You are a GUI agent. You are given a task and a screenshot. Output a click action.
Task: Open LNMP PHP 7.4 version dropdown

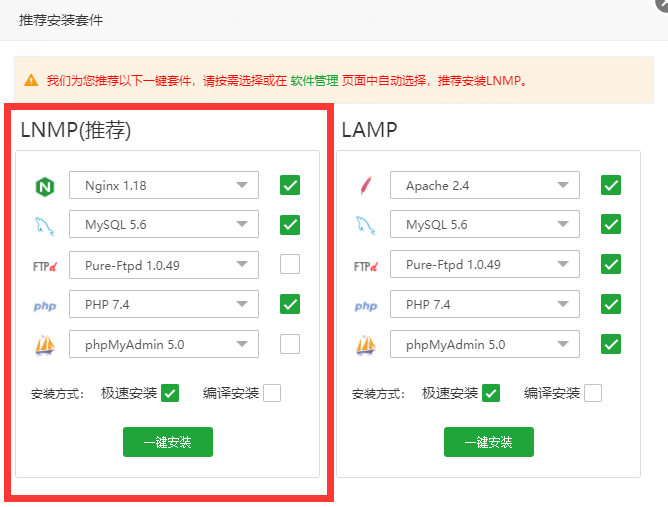pyautogui.click(x=164, y=304)
